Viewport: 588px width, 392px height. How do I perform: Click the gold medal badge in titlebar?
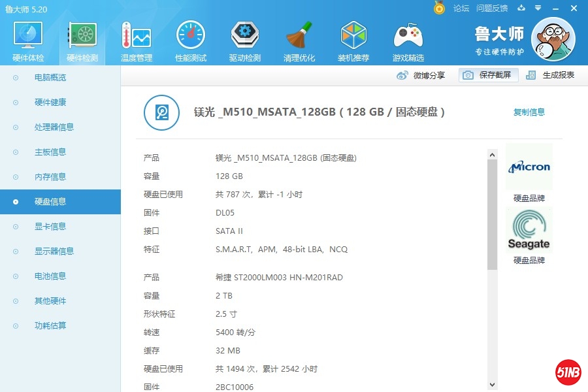(438, 8)
